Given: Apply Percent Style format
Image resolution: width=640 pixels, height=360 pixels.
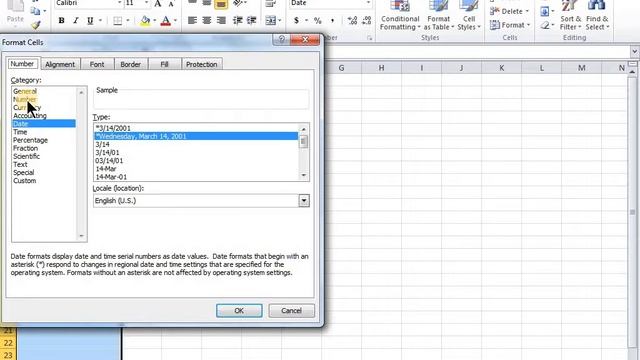Looking at the screenshot, I should pyautogui.click(x=318, y=20).
